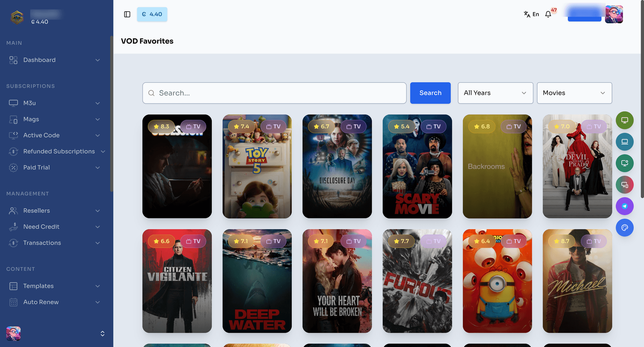
Task: Click the page vertical scrollbar
Action: pos(642,99)
